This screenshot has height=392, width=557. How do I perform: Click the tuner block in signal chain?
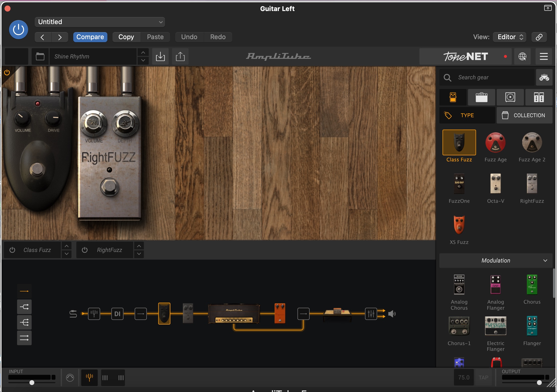tap(94, 314)
